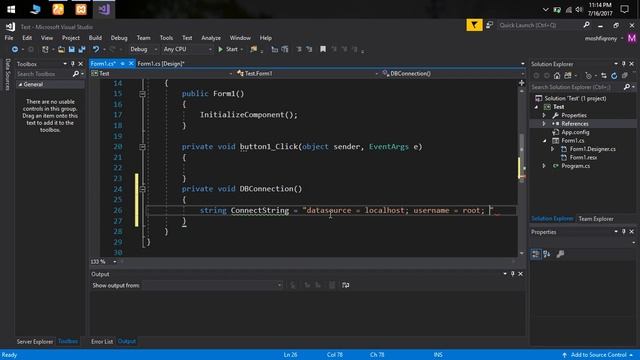Viewport: 640px width, 360px height.
Task: Open the Analyze menu
Action: (x=211, y=38)
